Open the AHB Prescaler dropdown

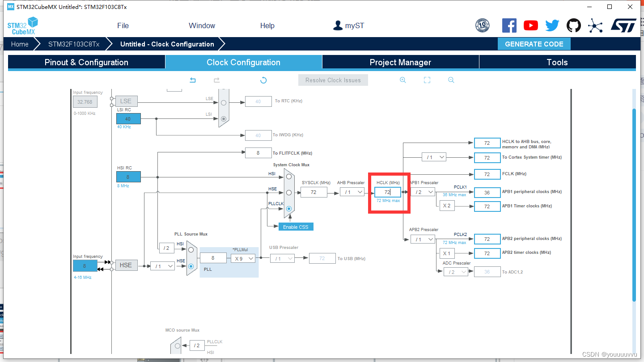coord(352,192)
